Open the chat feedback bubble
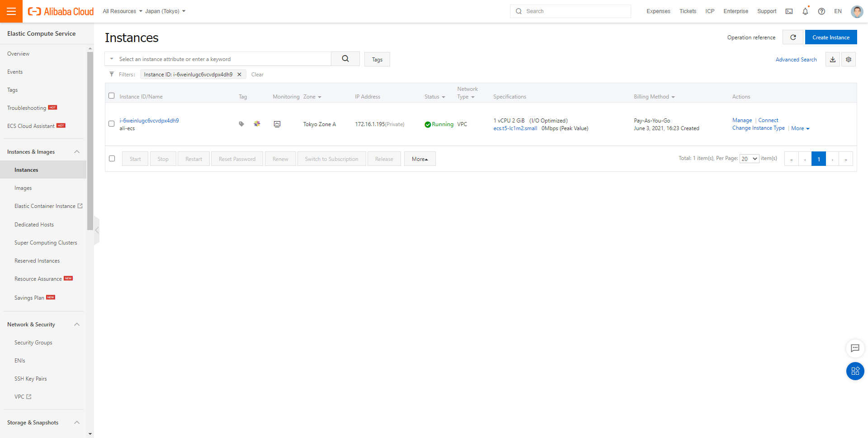Viewport: 868px width, 438px height. click(855, 348)
